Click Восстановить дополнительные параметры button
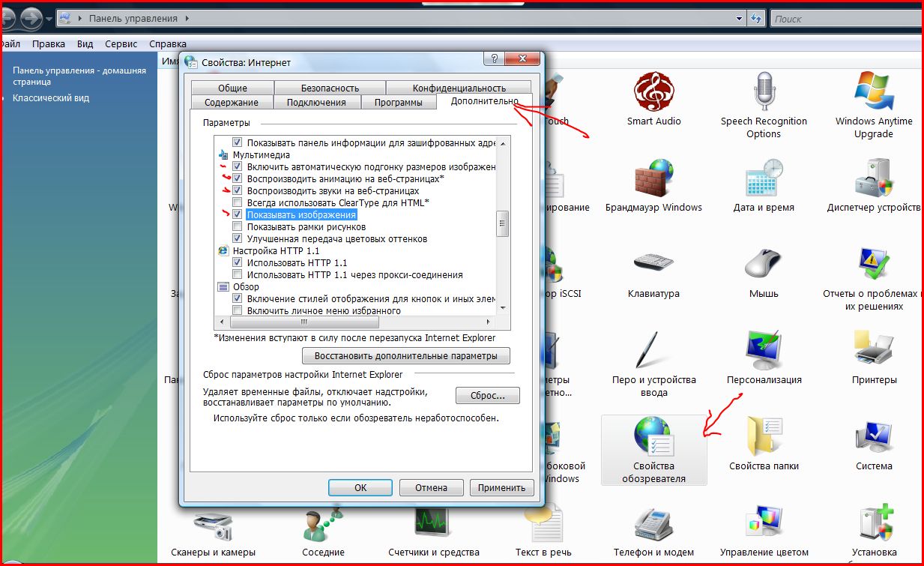The width and height of the screenshot is (924, 566). 405,355
